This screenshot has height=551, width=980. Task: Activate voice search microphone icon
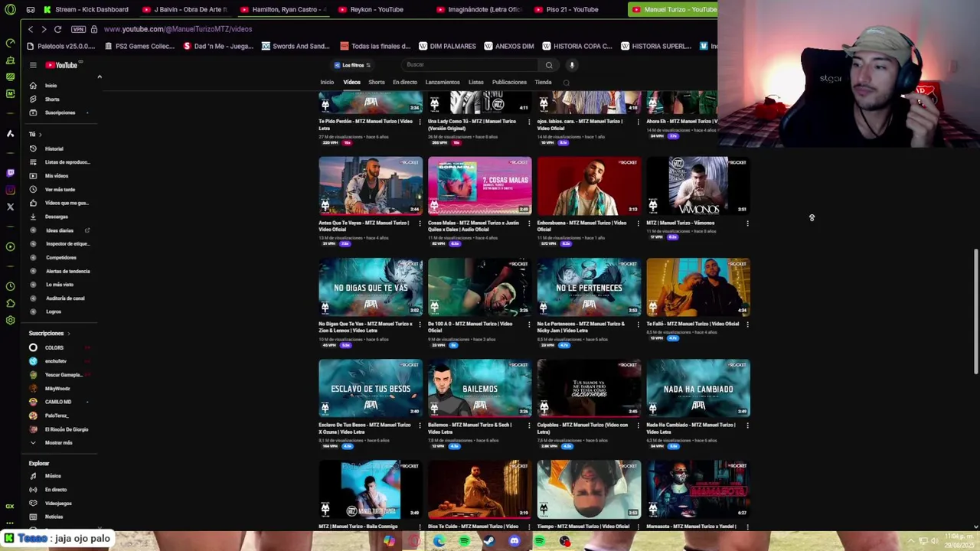[x=571, y=65]
